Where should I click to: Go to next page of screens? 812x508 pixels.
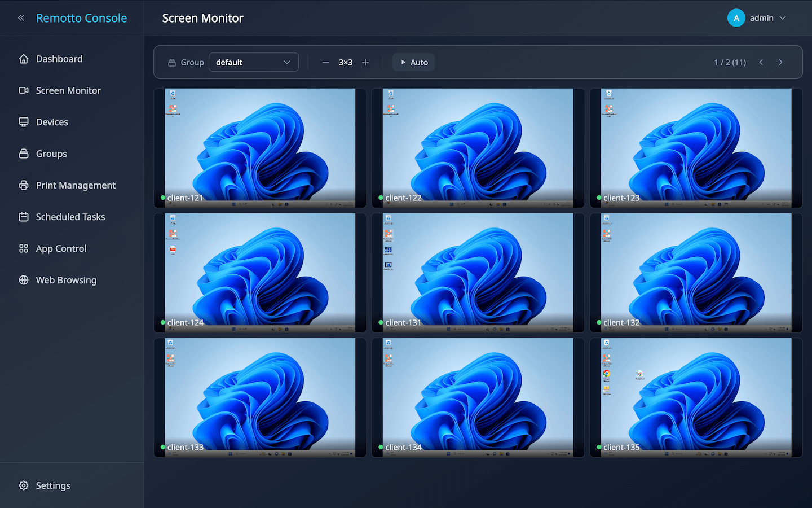click(780, 62)
